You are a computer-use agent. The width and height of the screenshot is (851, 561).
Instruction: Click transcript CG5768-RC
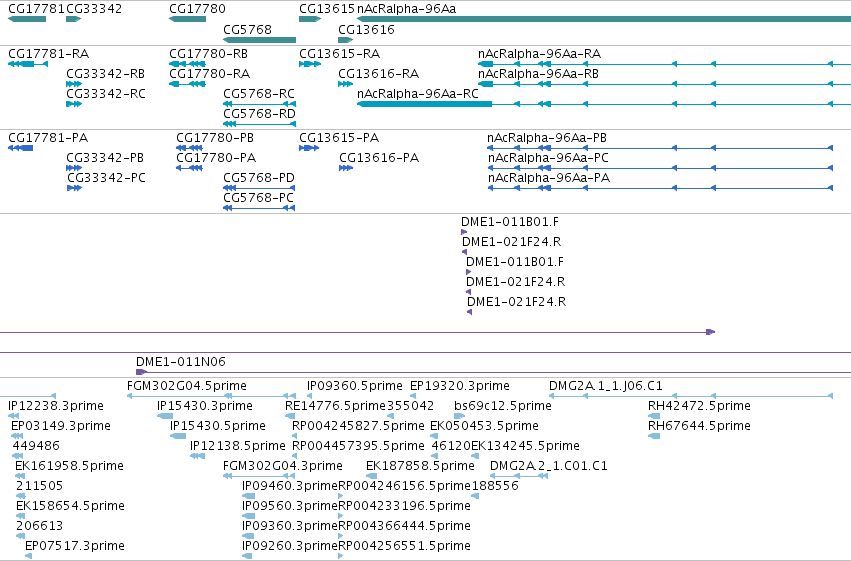click(x=259, y=94)
